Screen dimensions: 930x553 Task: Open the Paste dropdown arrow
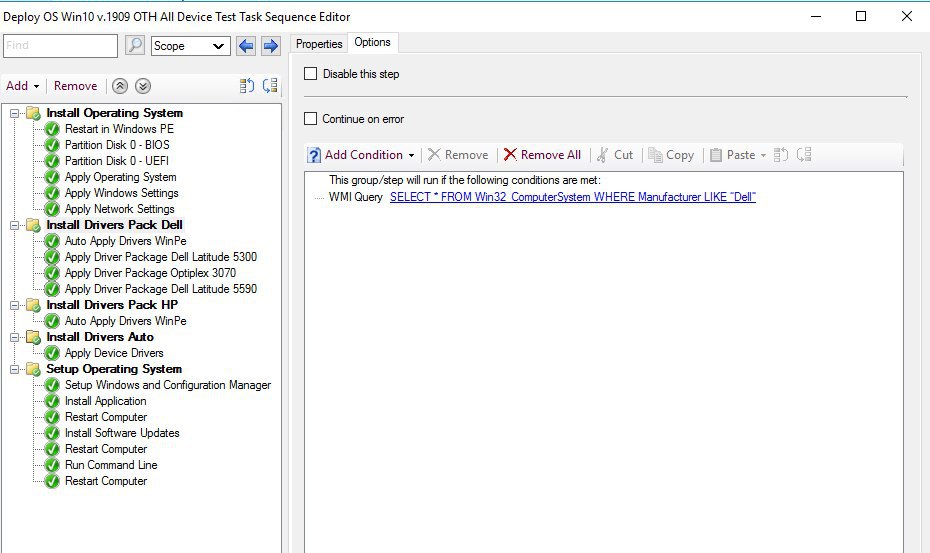coord(763,155)
